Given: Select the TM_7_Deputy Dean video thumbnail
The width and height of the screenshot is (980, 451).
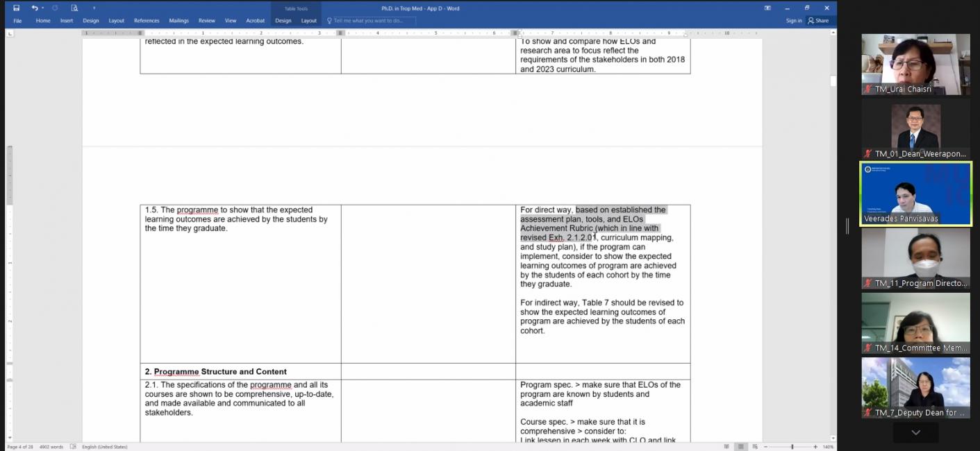Looking at the screenshot, I should (x=916, y=387).
